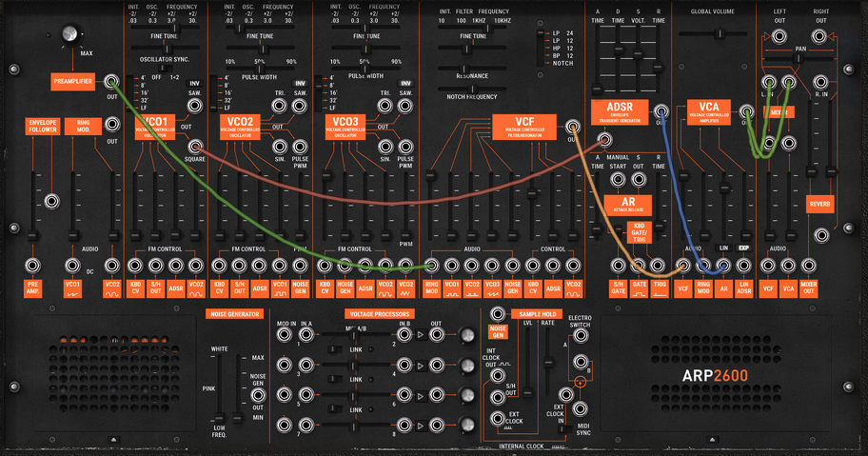Adjust the PAN slider
868x456 pixels.
pyautogui.click(x=798, y=57)
